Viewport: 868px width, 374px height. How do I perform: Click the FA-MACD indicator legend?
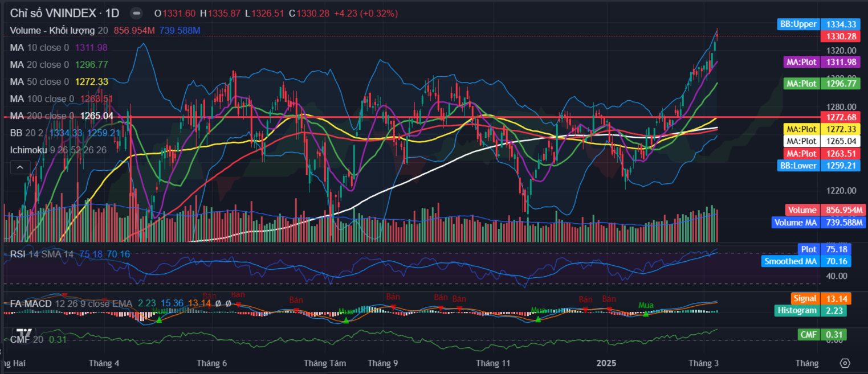31,303
